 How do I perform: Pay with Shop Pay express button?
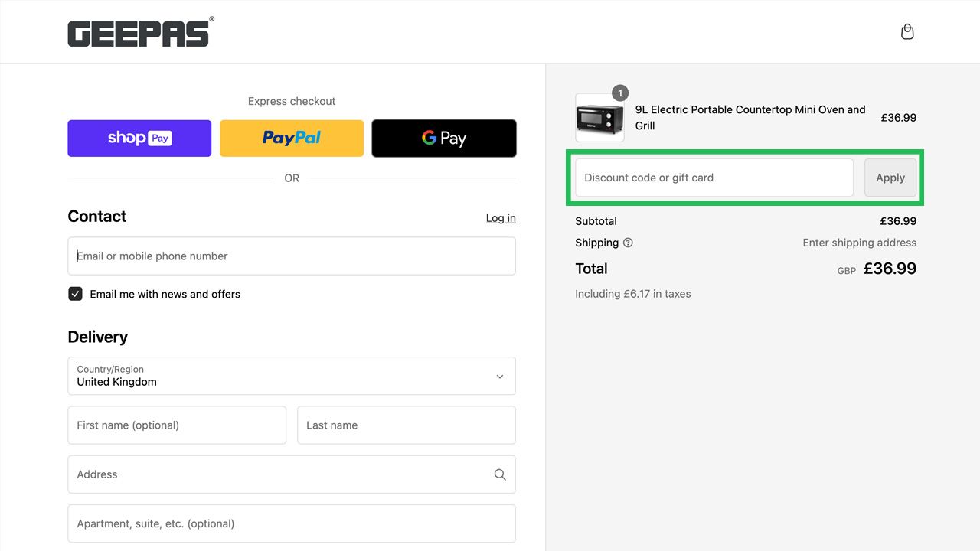tap(139, 139)
